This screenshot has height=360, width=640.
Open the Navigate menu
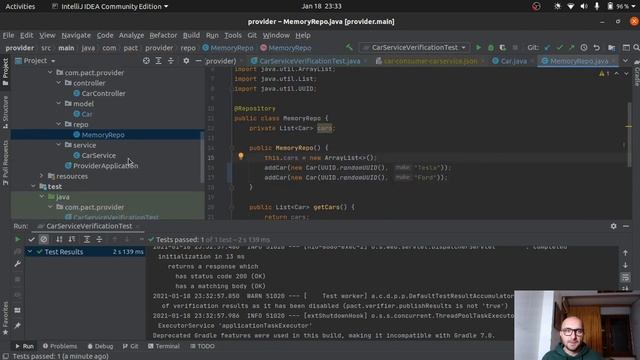coord(76,36)
